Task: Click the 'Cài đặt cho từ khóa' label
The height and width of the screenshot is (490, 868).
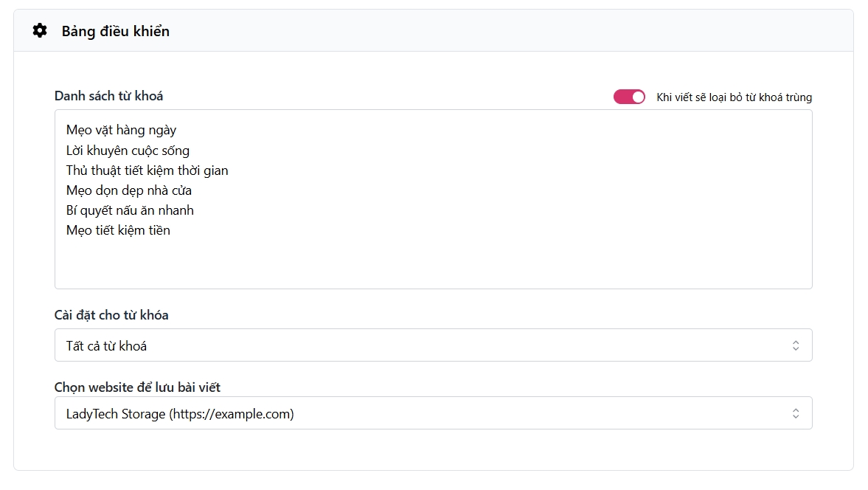Action: pyautogui.click(x=111, y=315)
